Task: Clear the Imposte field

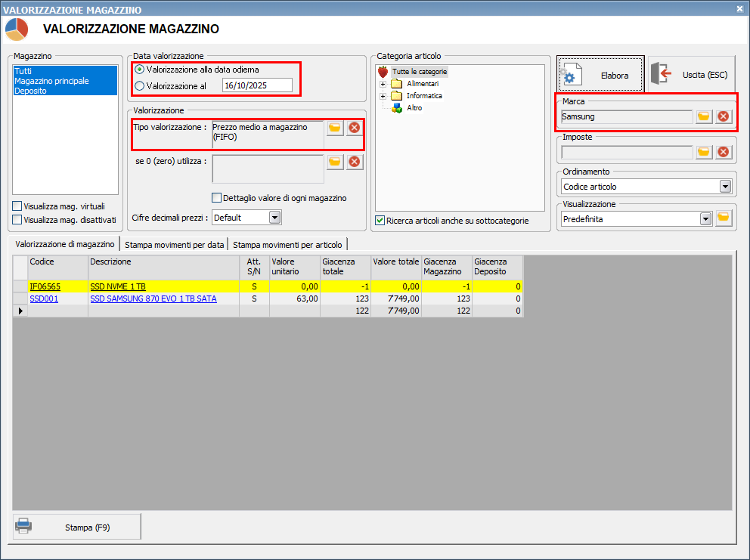Action: (x=724, y=152)
